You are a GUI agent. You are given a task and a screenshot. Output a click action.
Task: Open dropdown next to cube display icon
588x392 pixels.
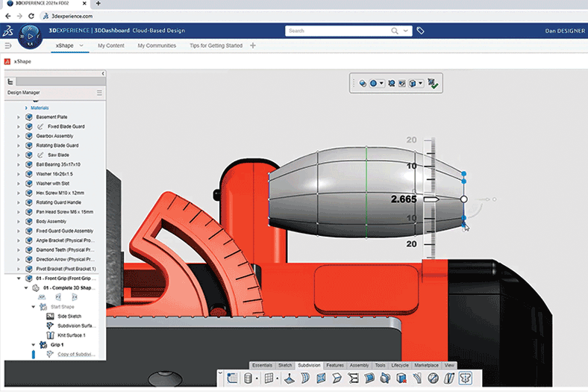420,84
